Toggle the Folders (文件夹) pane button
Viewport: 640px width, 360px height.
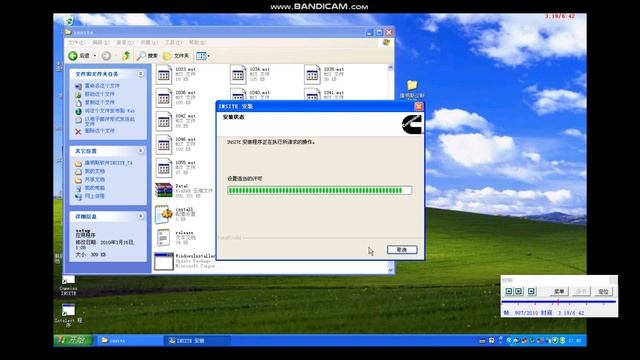pyautogui.click(x=176, y=56)
